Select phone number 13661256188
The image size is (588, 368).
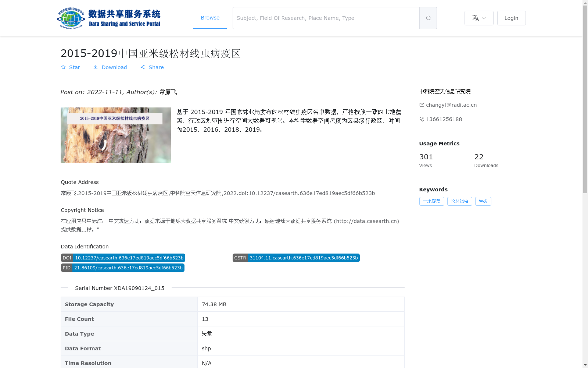point(444,119)
